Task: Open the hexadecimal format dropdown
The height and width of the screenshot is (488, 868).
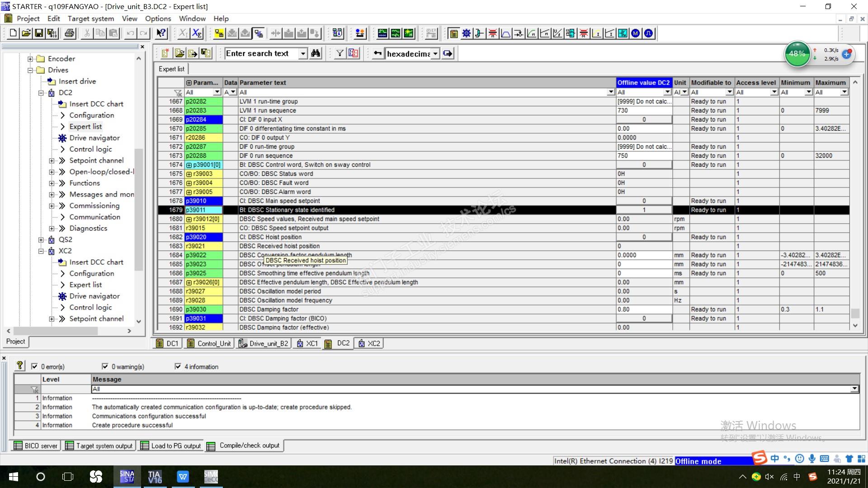Action: [435, 53]
